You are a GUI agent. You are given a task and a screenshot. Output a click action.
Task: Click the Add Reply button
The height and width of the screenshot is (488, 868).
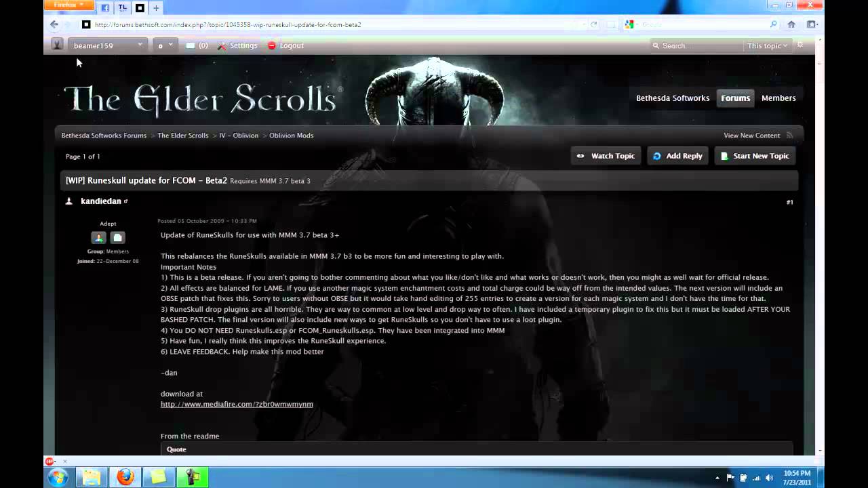(x=677, y=156)
